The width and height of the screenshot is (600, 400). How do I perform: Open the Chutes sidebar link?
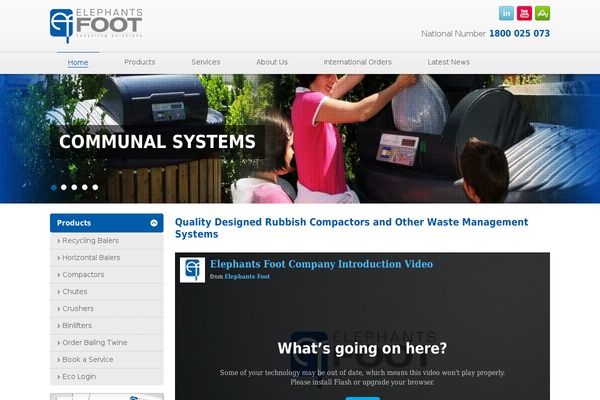(107, 292)
